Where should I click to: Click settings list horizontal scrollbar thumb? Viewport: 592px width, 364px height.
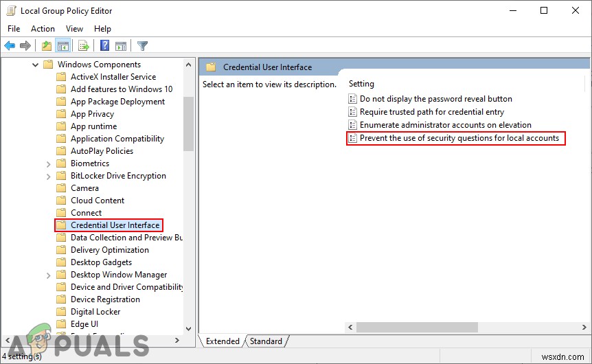pos(417,327)
